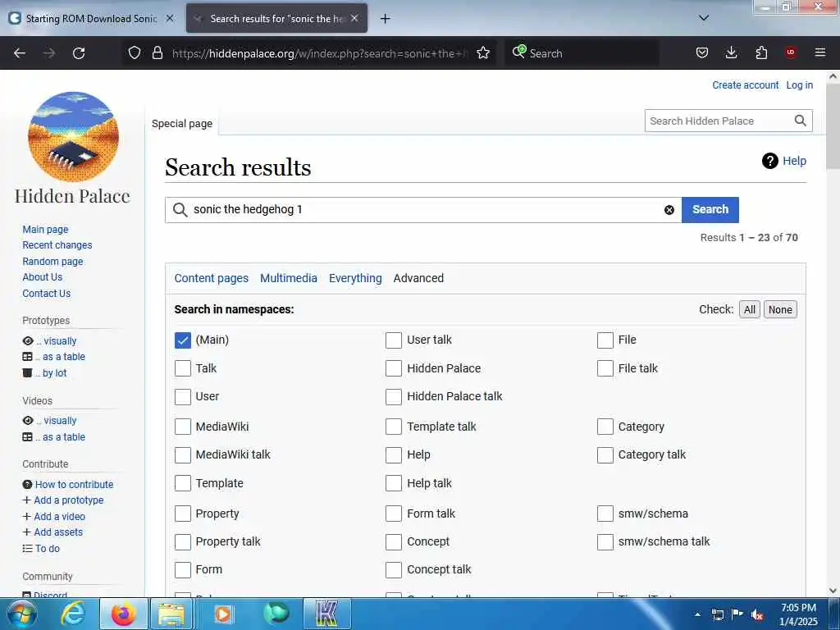Click the magnifier in Search Hidden Palace box
Viewport: 840px width, 630px height.
[801, 121]
